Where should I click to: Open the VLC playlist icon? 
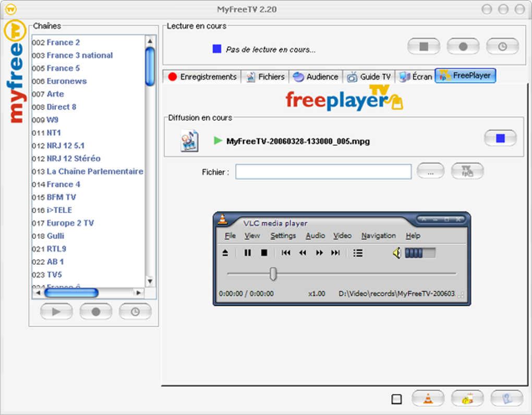(x=358, y=253)
